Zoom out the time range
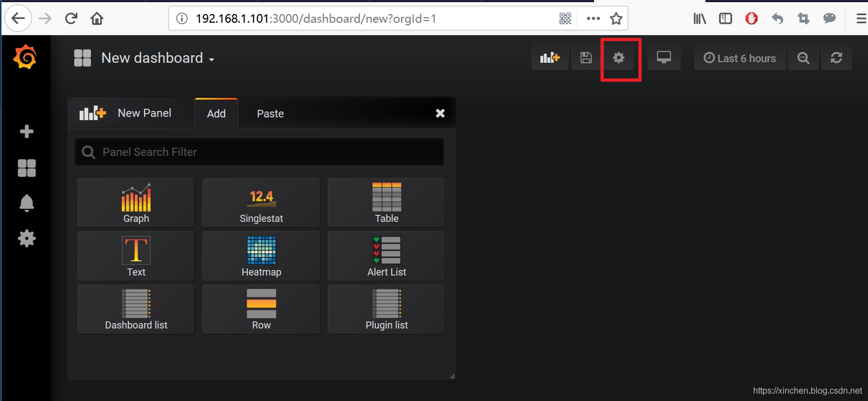The width and height of the screenshot is (868, 401). tap(804, 58)
